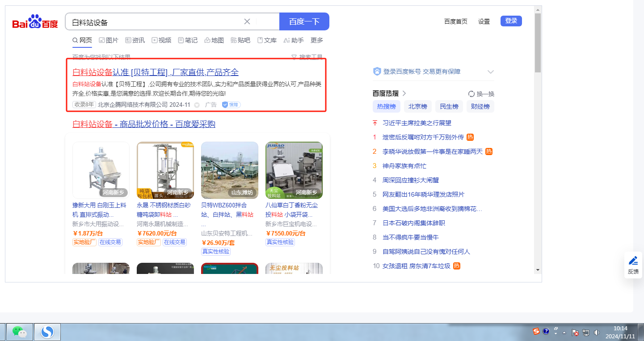Open the 贝特WBZ600拌合站 product image
Viewport: 644px width, 341px height.
pyautogui.click(x=230, y=170)
